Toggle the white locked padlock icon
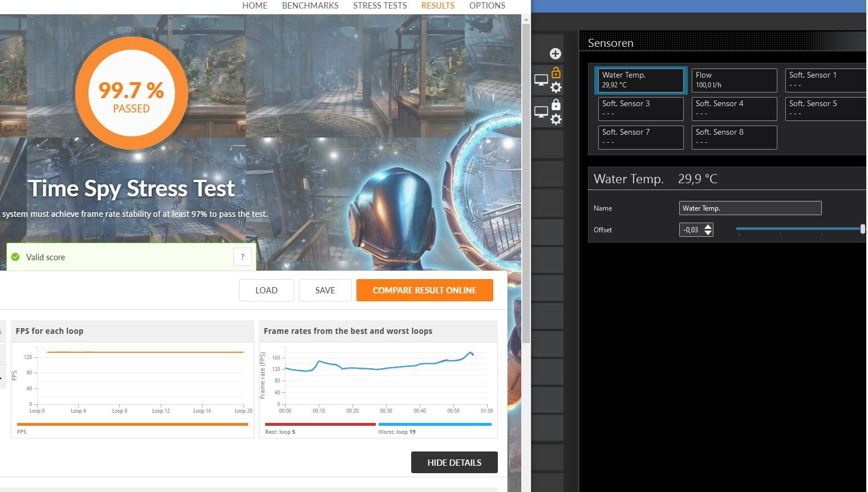The image size is (868, 492). pos(556,105)
